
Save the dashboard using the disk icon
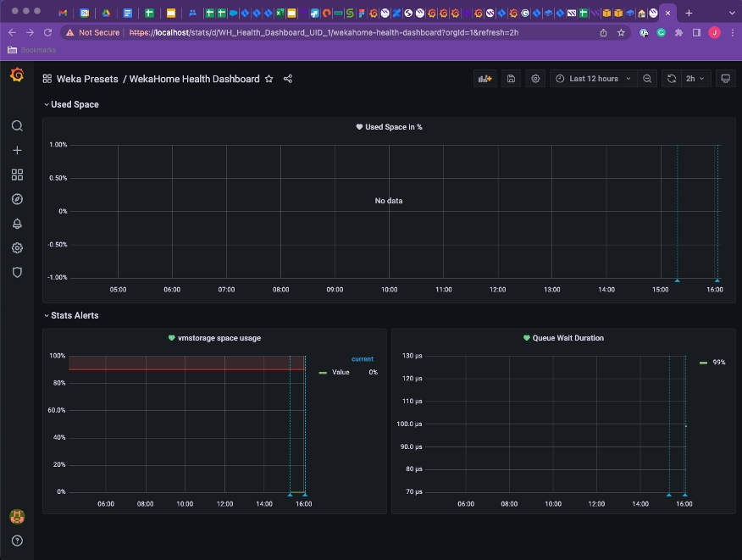511,79
